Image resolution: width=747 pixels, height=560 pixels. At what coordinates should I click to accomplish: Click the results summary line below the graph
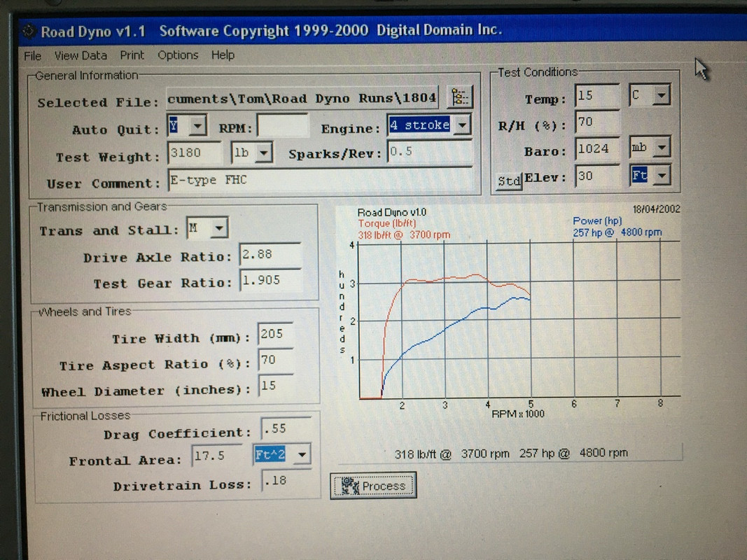pyautogui.click(x=510, y=454)
